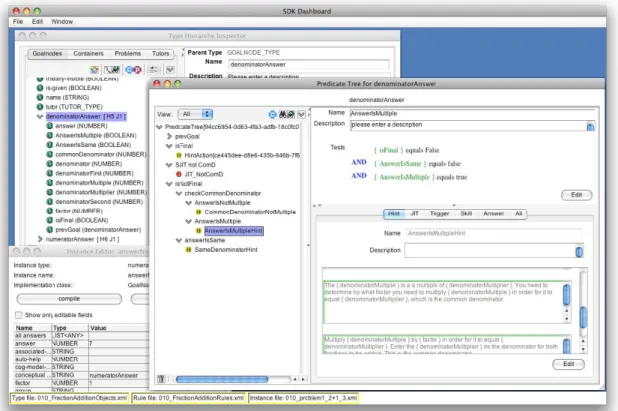Collapse the isNotFinal predicate node
Image resolution: width=618 pixels, height=411 pixels.
tap(169, 184)
